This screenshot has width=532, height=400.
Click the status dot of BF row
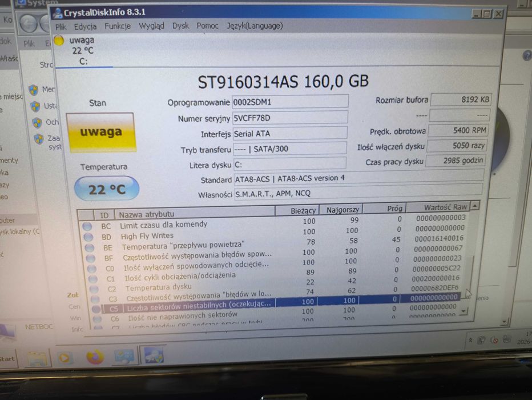tap(91, 258)
